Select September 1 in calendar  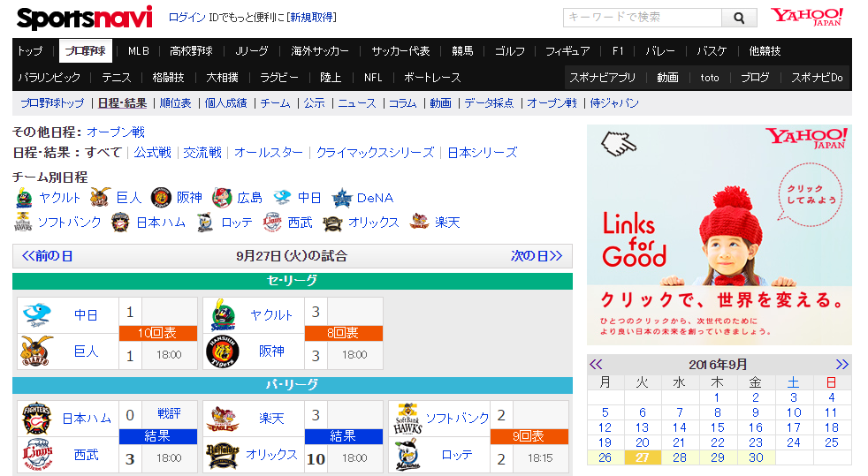pos(717,397)
